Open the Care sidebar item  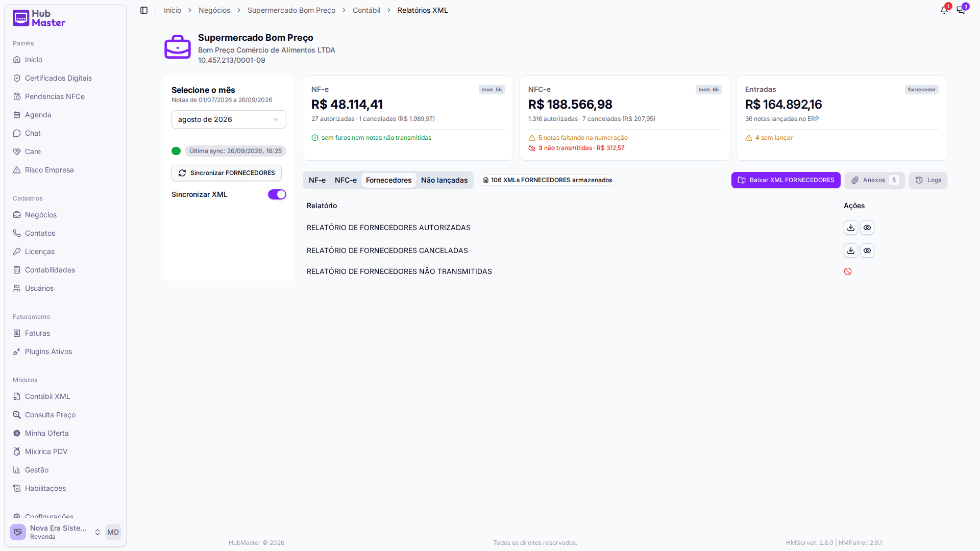65,152
